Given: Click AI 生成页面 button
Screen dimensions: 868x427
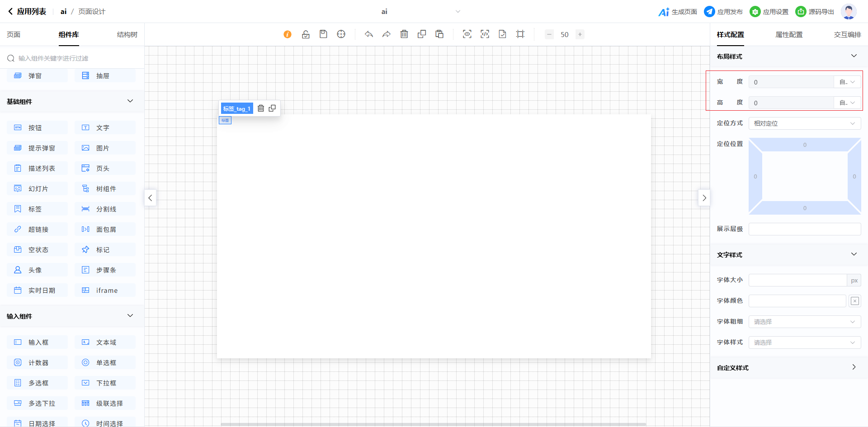Looking at the screenshot, I should (x=678, y=12).
